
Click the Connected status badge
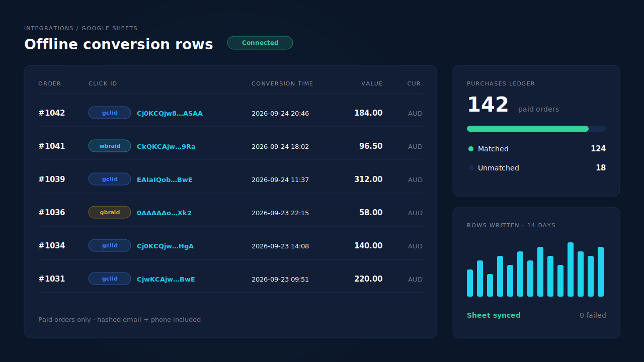pyautogui.click(x=260, y=43)
